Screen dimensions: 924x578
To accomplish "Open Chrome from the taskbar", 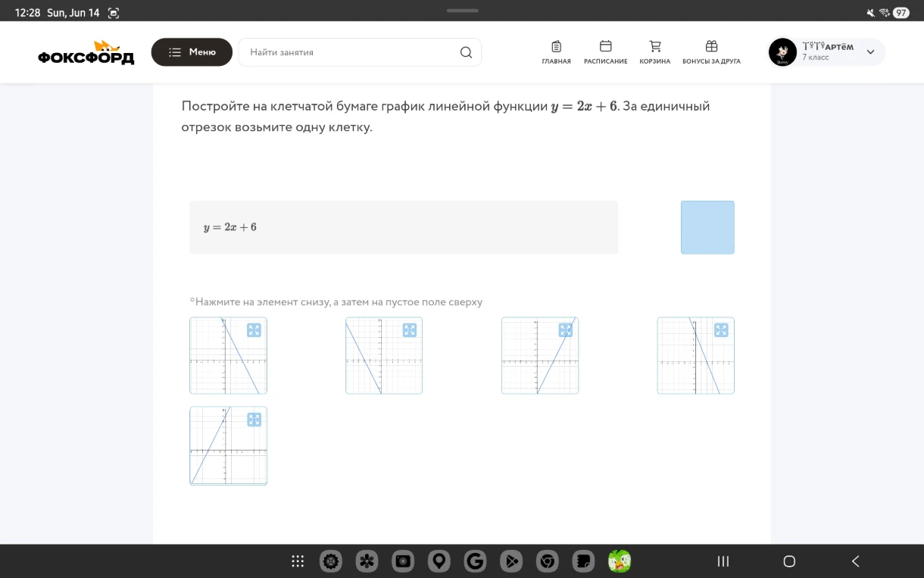I will tap(547, 561).
